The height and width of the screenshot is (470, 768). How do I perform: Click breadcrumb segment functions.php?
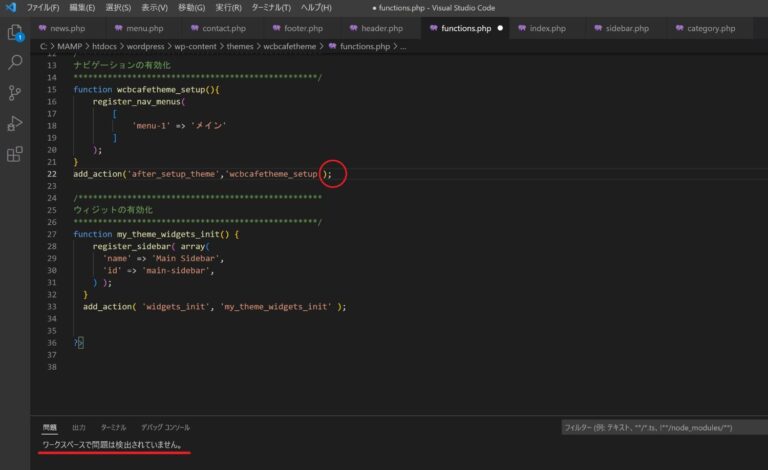(365, 46)
